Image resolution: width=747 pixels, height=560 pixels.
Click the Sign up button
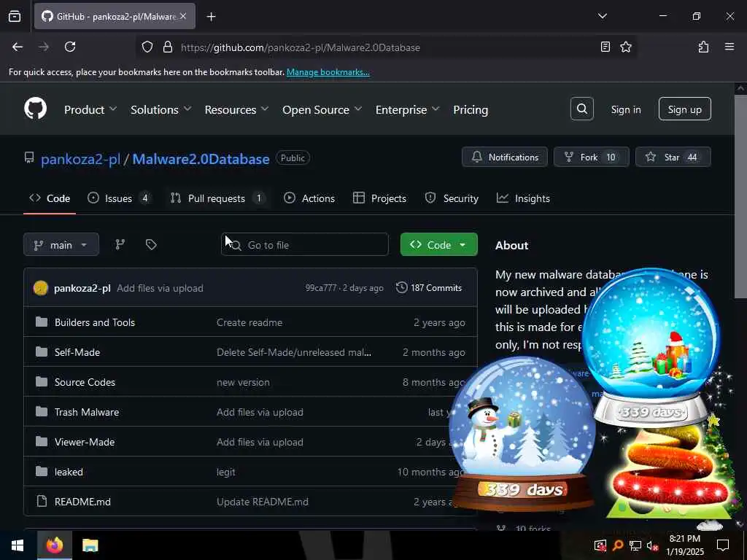(684, 109)
